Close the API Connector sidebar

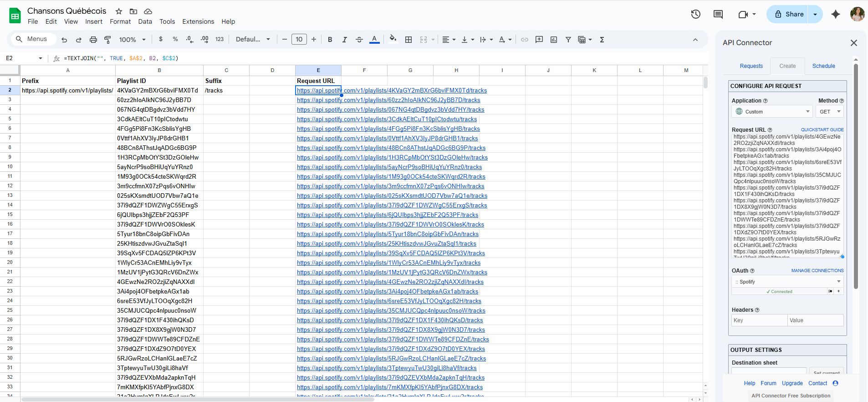(854, 43)
